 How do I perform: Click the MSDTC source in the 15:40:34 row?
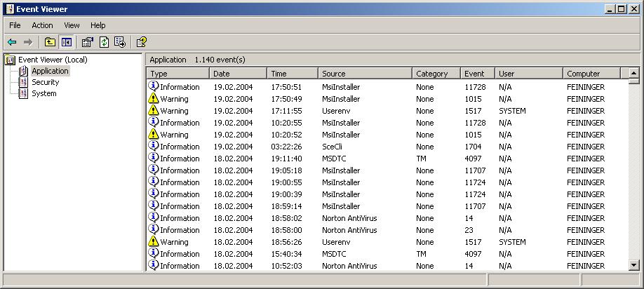coord(334,254)
